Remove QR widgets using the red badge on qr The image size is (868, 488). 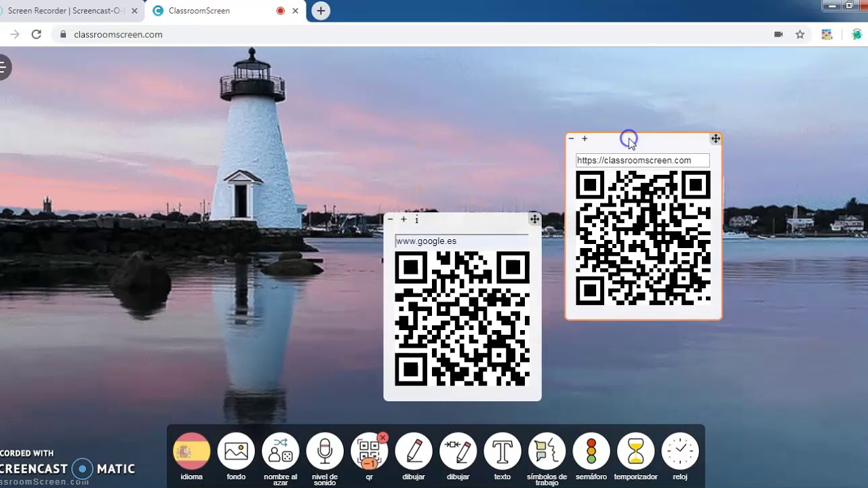[x=383, y=438]
